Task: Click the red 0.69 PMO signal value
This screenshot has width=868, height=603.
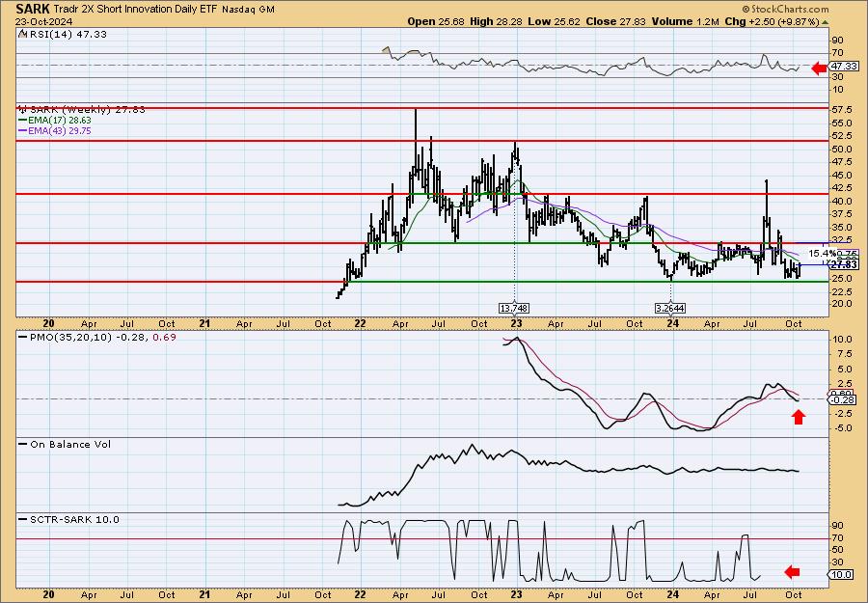Action: 164,338
